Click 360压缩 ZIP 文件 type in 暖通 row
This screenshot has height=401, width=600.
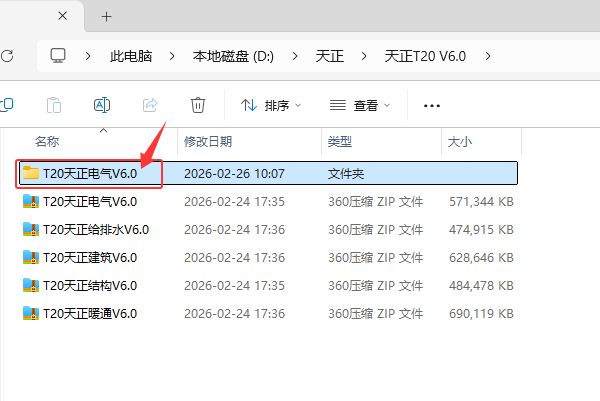pos(375,314)
